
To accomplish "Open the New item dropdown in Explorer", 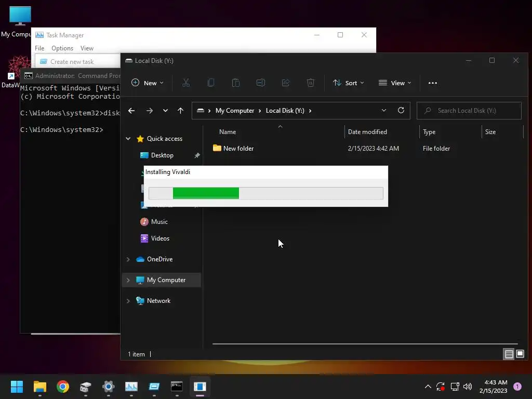I will click(147, 83).
